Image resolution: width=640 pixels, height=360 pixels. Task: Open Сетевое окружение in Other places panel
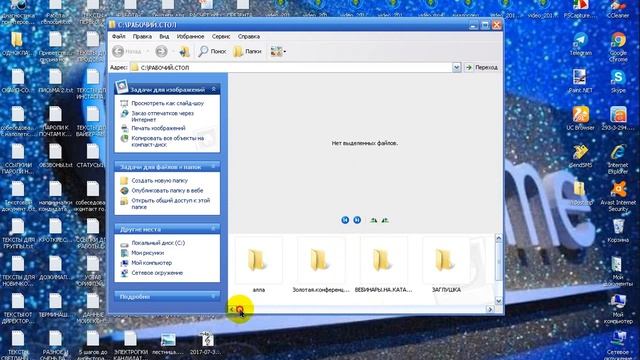click(x=157, y=273)
